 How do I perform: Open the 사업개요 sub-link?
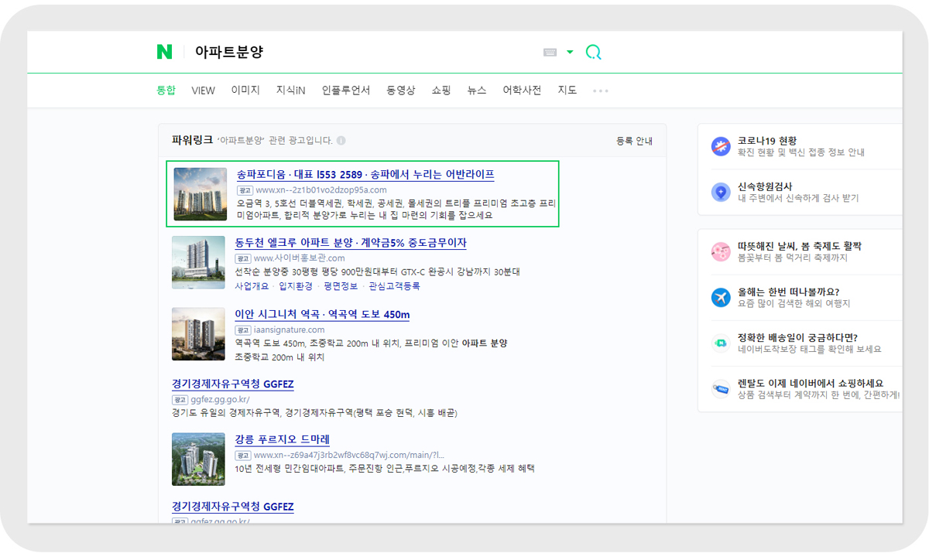pyautogui.click(x=252, y=286)
